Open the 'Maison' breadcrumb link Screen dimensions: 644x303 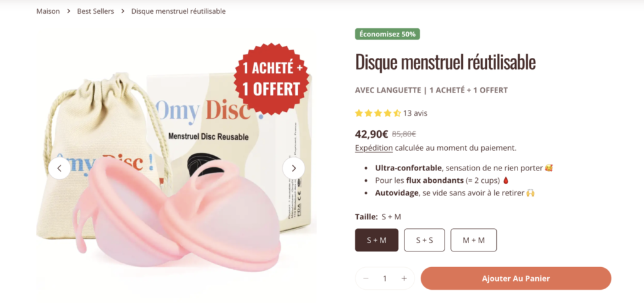point(48,11)
